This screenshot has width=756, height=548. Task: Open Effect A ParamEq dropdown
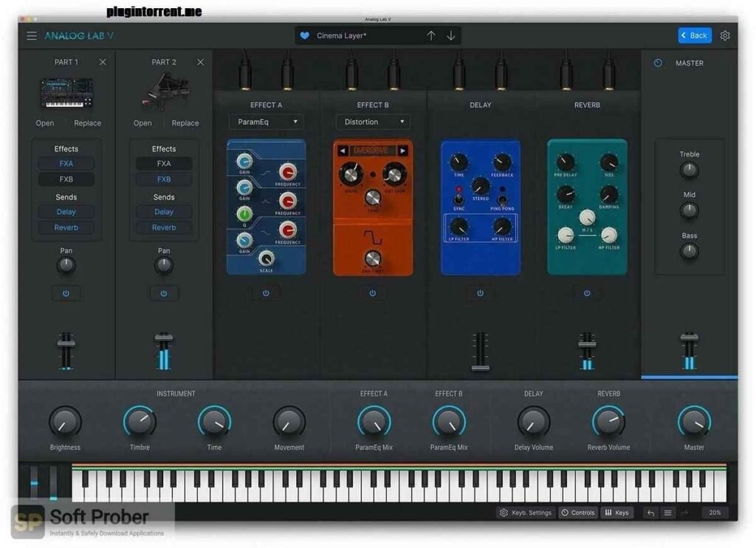point(266,122)
